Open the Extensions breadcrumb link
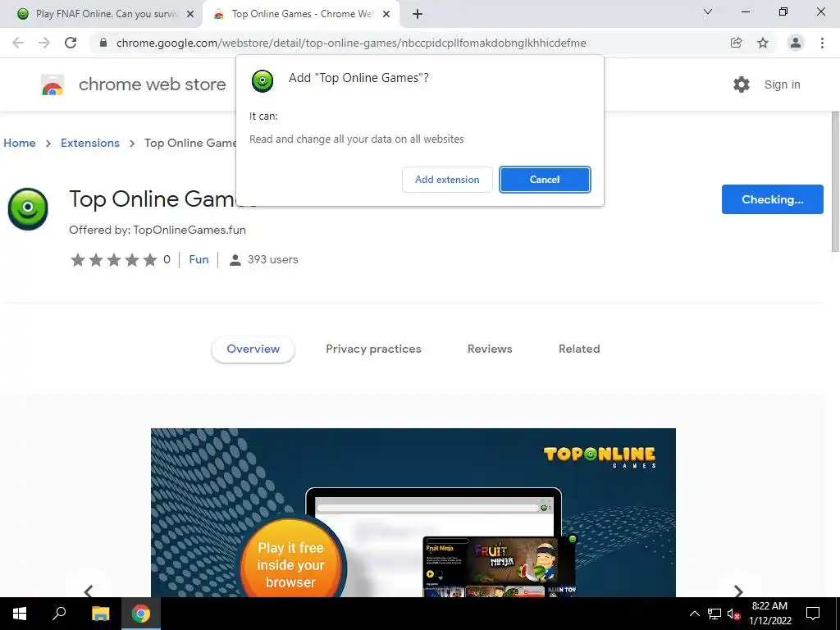840x630 pixels. pyautogui.click(x=90, y=143)
